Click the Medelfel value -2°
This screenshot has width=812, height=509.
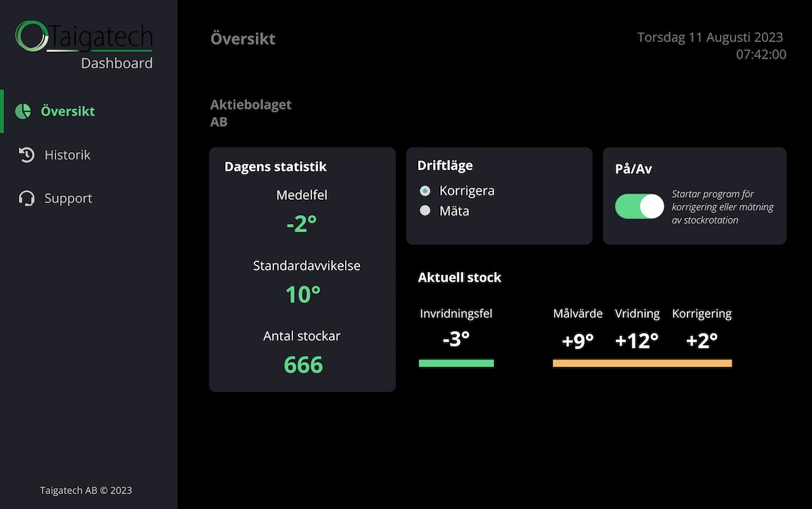(302, 223)
